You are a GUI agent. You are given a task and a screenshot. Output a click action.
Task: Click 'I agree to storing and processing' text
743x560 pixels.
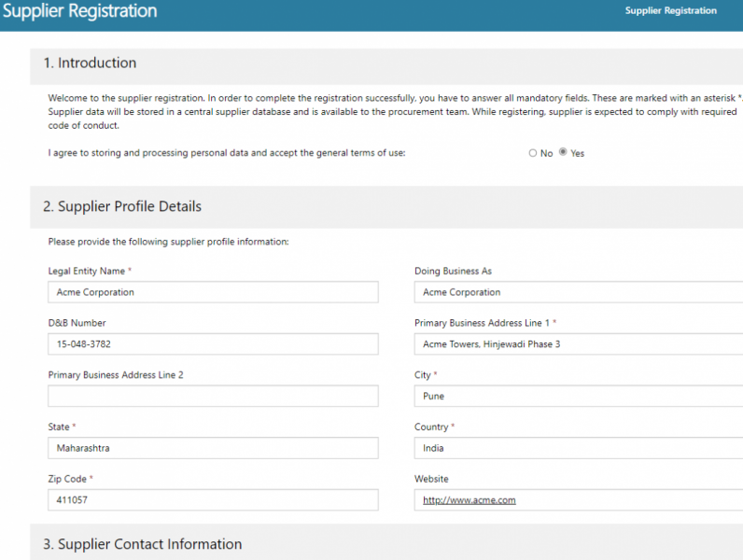pyautogui.click(x=227, y=153)
